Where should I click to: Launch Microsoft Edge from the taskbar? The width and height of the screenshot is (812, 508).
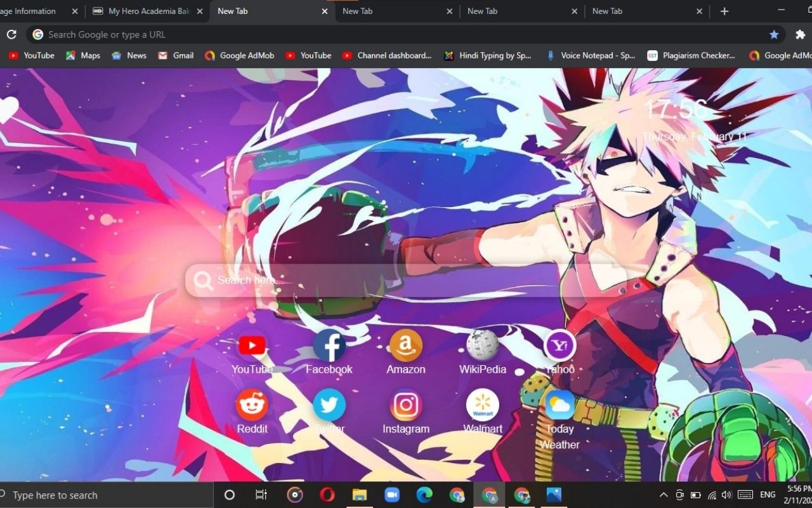424,495
